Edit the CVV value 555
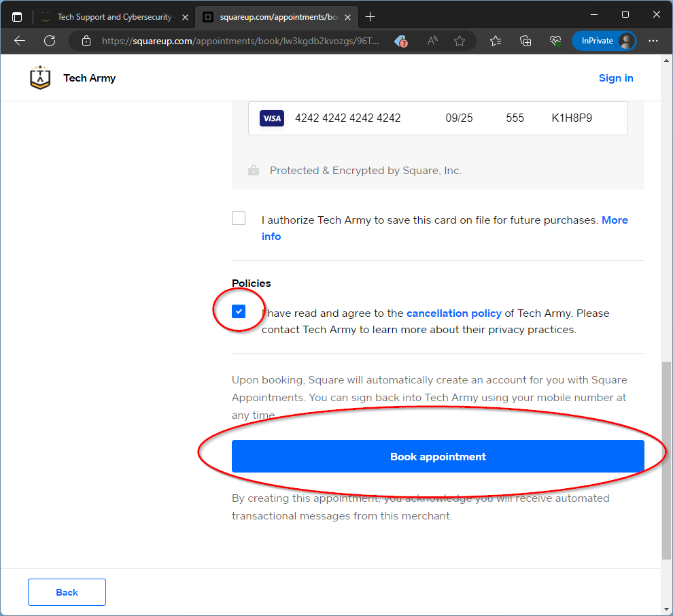The image size is (673, 616). (515, 118)
